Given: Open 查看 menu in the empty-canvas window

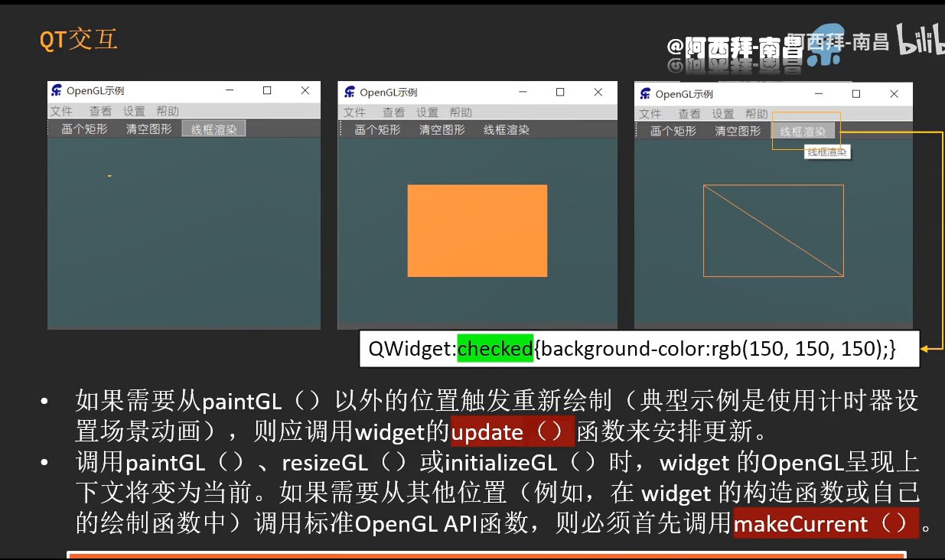Looking at the screenshot, I should [100, 111].
